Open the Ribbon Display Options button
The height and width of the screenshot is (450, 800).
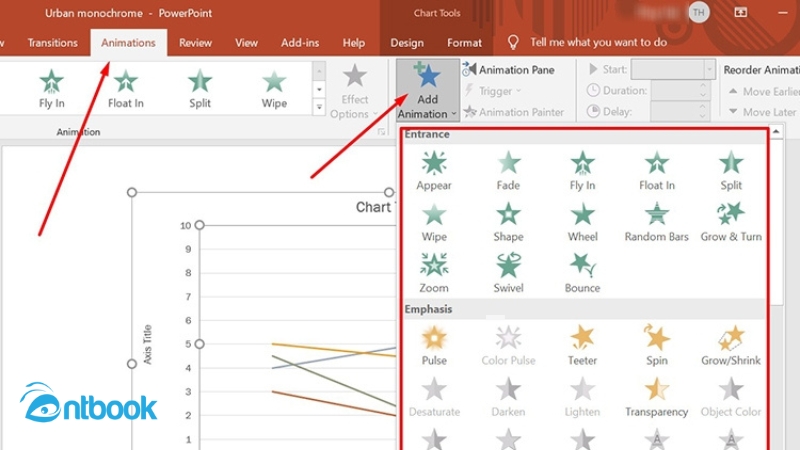(740, 13)
